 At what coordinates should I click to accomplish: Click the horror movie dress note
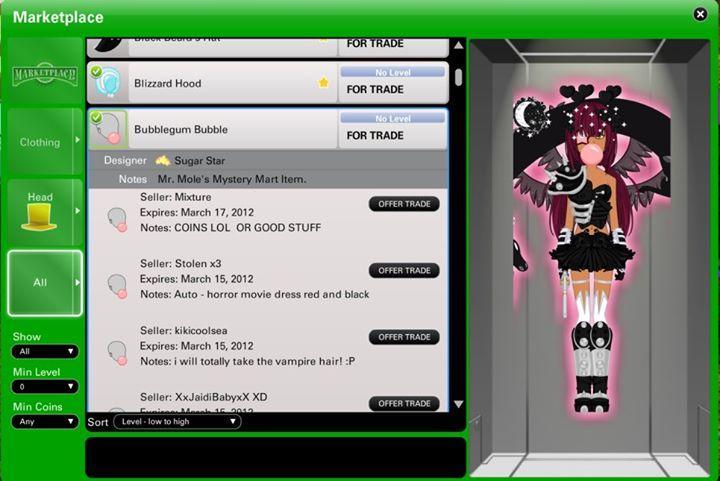click(255, 294)
